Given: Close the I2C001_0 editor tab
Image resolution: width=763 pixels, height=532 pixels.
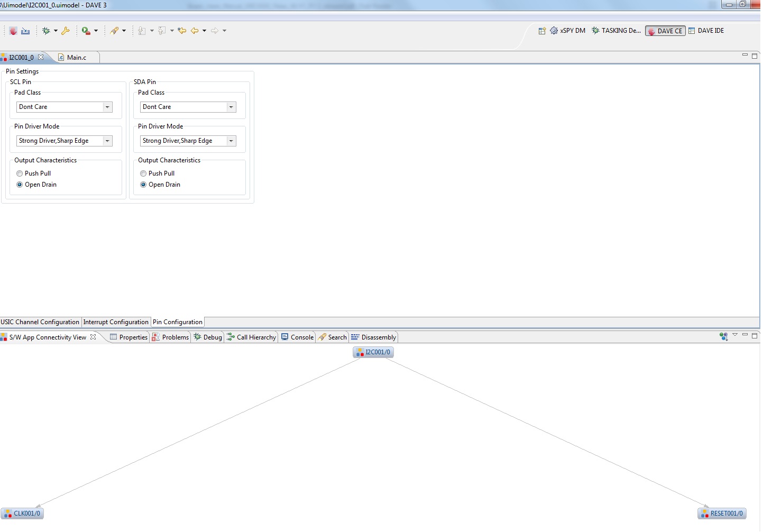Looking at the screenshot, I should 41,57.
